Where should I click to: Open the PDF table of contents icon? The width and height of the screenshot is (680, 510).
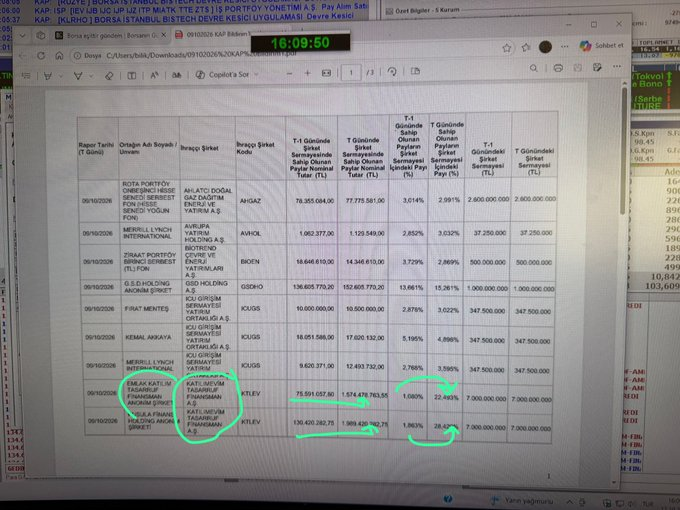26,76
